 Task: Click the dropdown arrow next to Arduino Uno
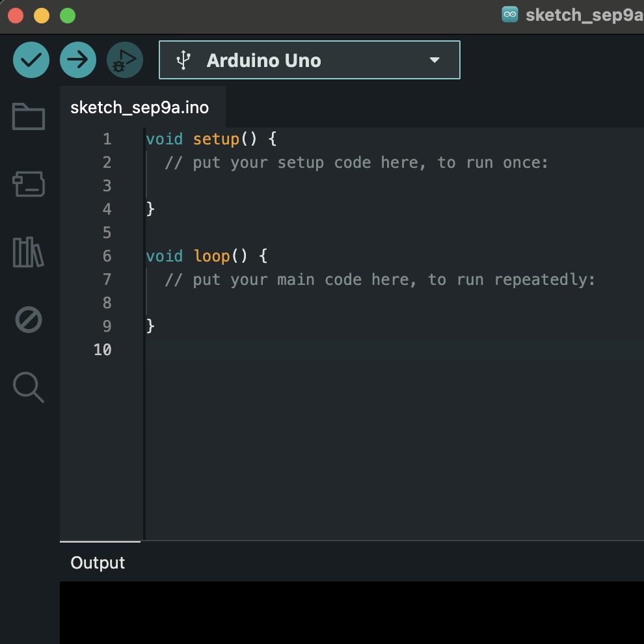pyautogui.click(x=434, y=60)
